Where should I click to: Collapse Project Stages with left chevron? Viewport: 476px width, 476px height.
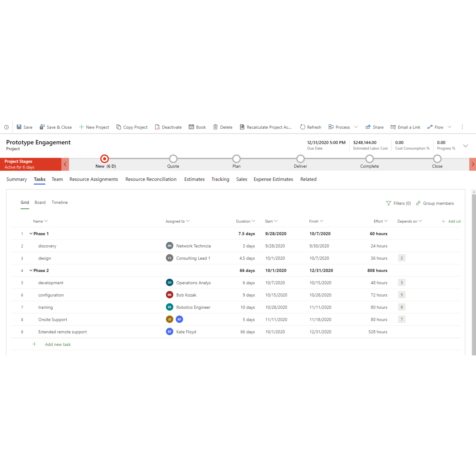pos(65,164)
